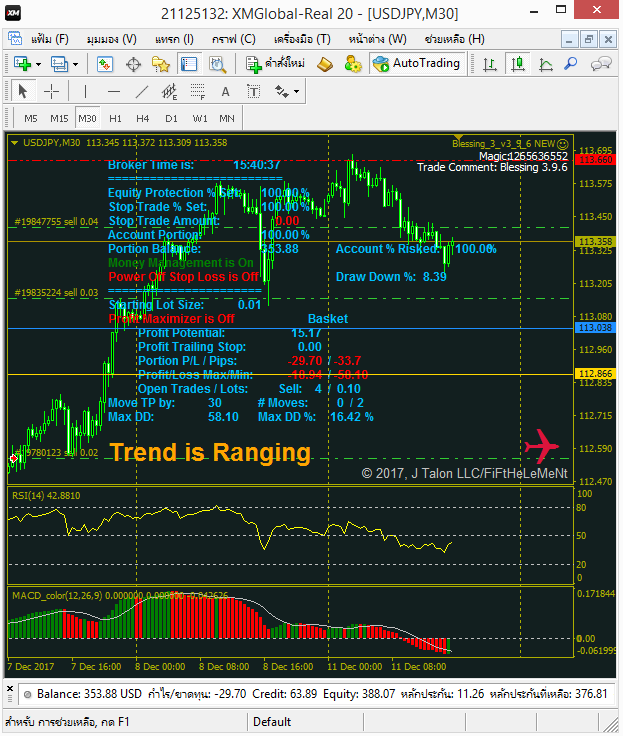Select the Text 'A' tool
This screenshot has height=736, width=623.
[225, 92]
